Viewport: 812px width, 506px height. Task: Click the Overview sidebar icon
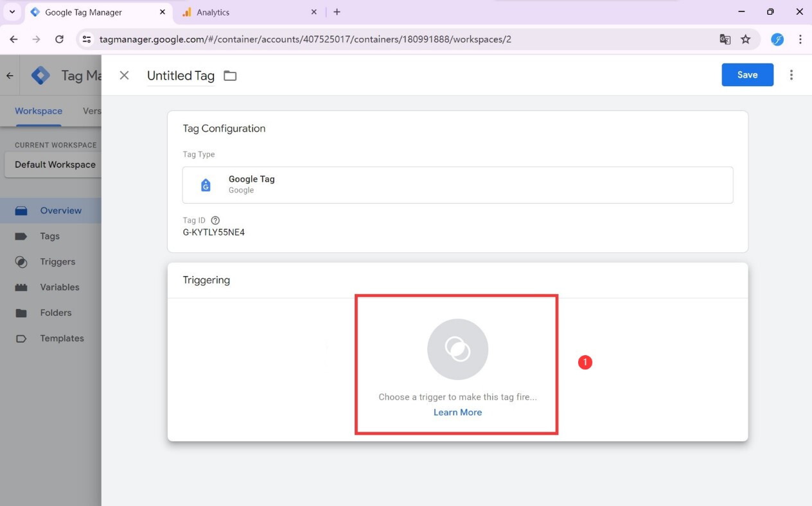coord(21,211)
